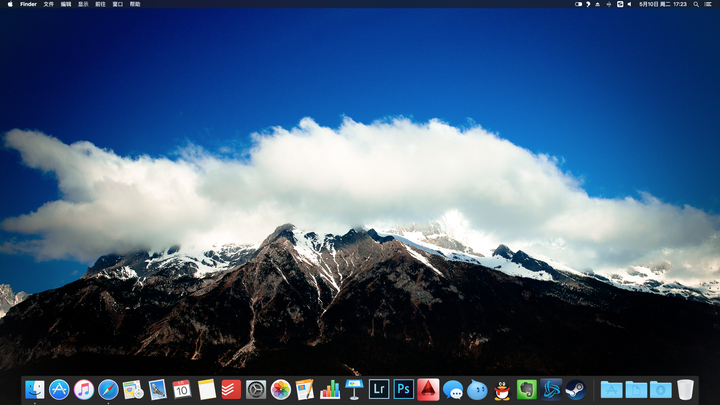
Task: Launch Adobe Lightroom (Lr)
Action: coord(379,389)
